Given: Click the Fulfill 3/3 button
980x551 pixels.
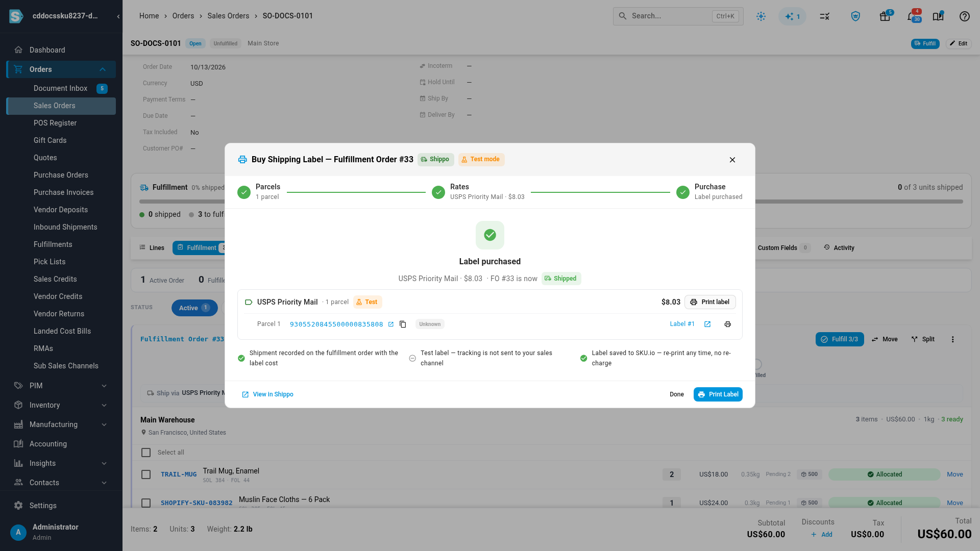Looking at the screenshot, I should (x=839, y=340).
